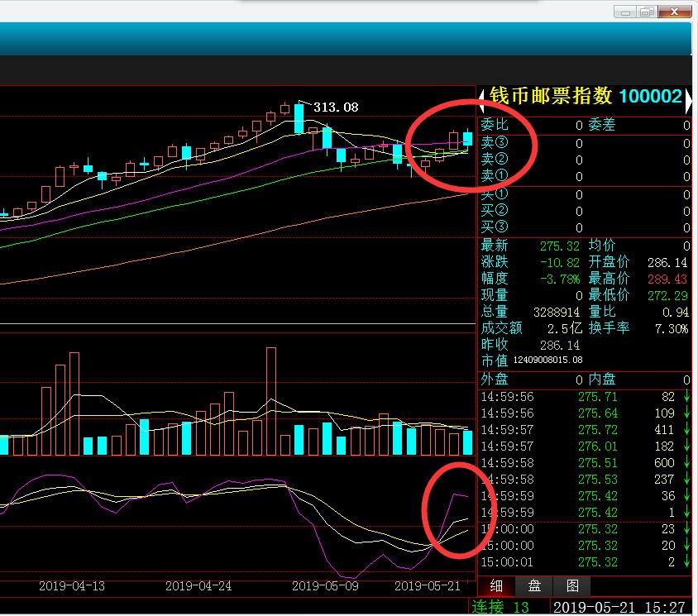This screenshot has height=616, width=698.
Task: Select volume ratio value 0.94
Action: point(676,312)
